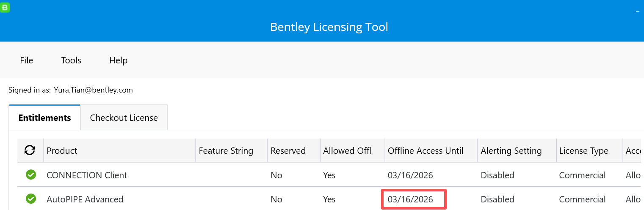This screenshot has height=210, width=644.
Task: Click the Feature String column header
Action: pos(226,151)
